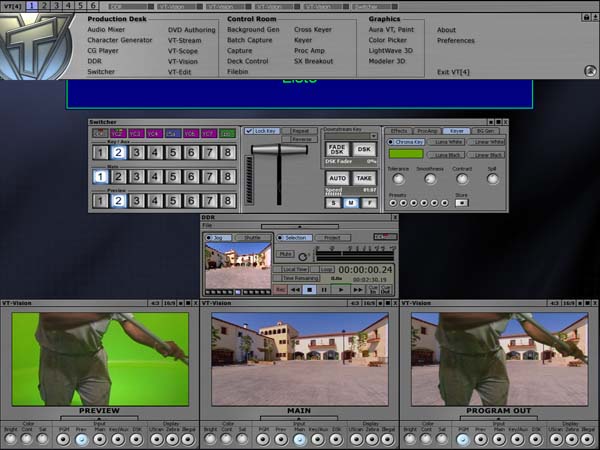Click the stop button in the DDR panel
600x450 pixels.
point(309,290)
